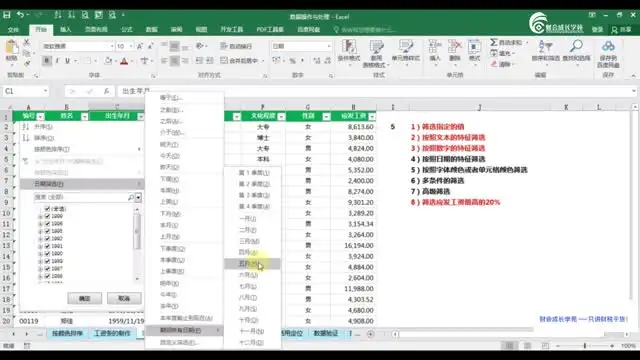Open the fill color bucket swatch
Screen dimensions: 640x360
[x=108, y=61]
